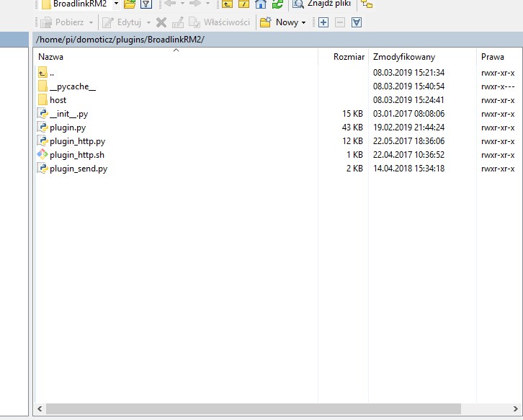The width and height of the screenshot is (523, 420).
Task: Click the rename icon in toolbar
Action: pyautogui.click(x=178, y=22)
